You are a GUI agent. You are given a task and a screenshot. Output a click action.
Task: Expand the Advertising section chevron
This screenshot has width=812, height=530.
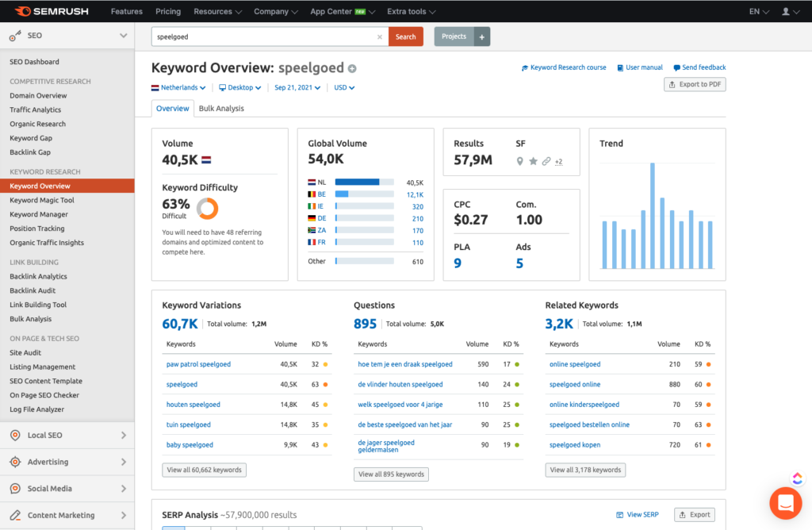pyautogui.click(x=123, y=462)
